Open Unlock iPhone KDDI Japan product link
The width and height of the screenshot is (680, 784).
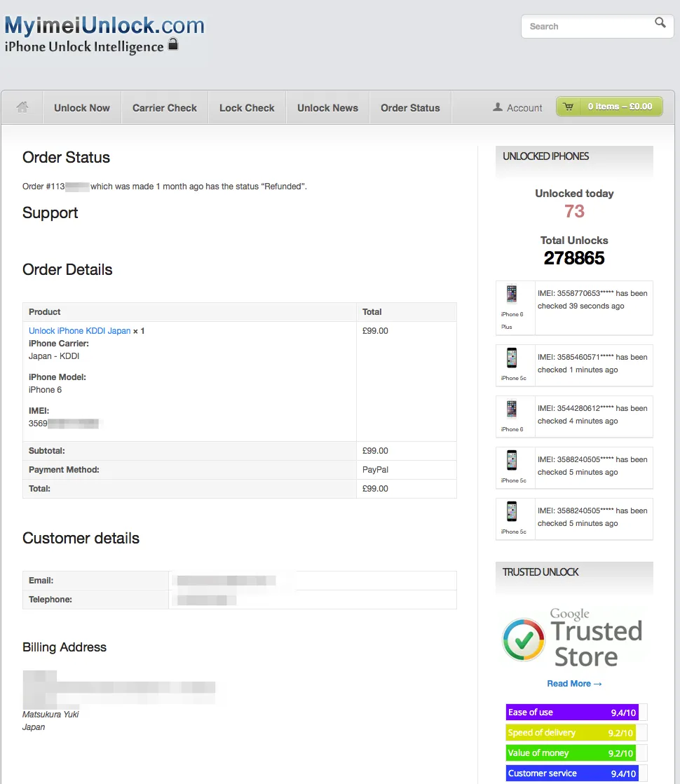coord(79,331)
